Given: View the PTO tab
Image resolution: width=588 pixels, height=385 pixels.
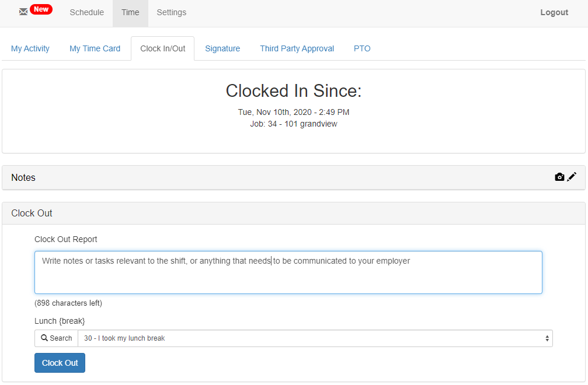Looking at the screenshot, I should pos(362,48).
